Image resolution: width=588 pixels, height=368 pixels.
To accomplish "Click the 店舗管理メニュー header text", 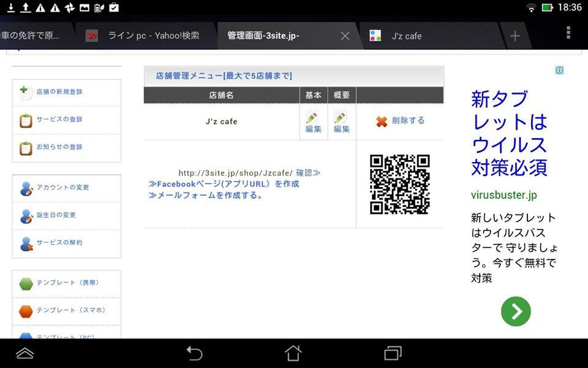I will [224, 76].
